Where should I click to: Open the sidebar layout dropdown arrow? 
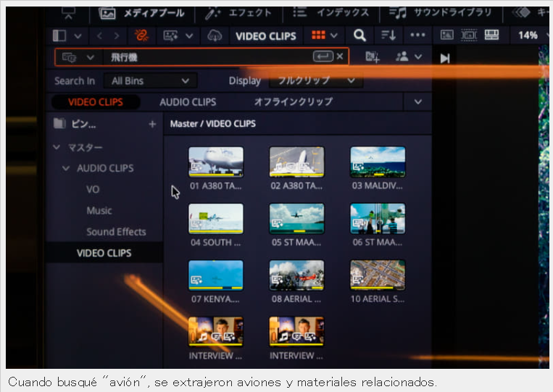(78, 36)
